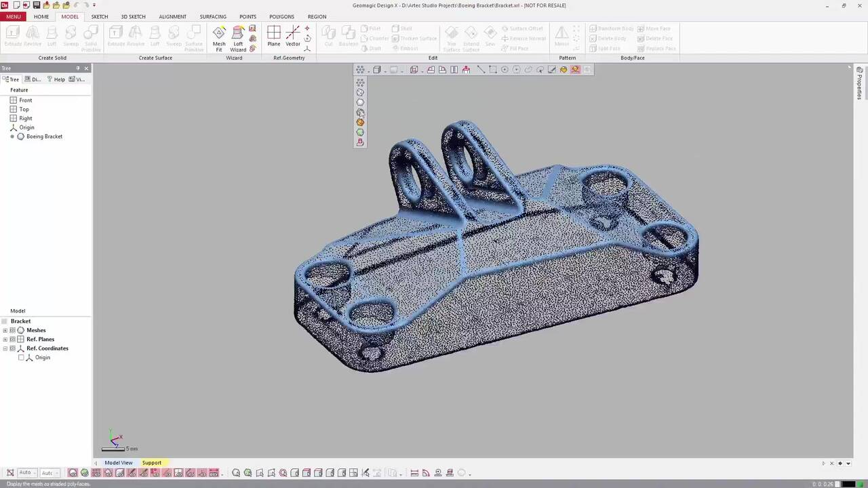
Task: Close the Tree panel
Action: coord(86,68)
